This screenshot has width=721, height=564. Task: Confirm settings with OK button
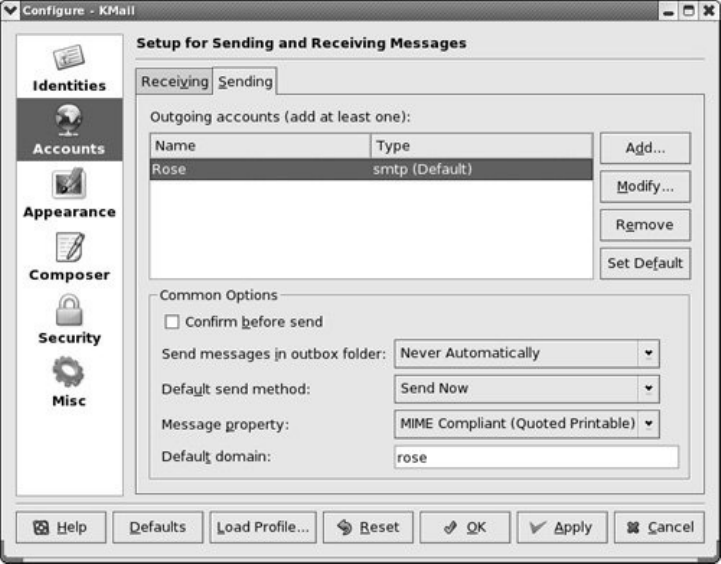point(465,527)
